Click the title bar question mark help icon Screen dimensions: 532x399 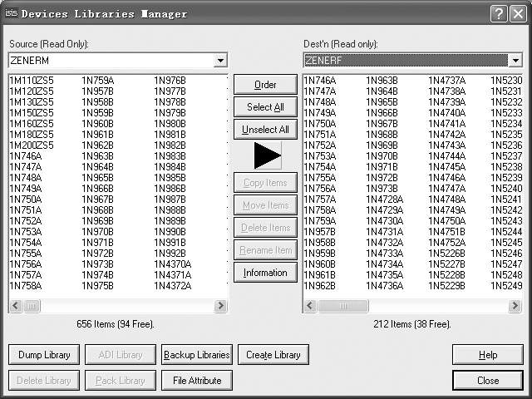click(x=498, y=13)
